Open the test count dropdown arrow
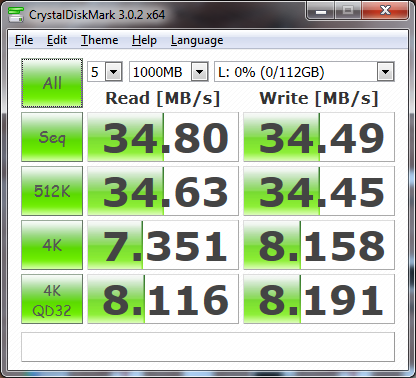 pos(114,72)
